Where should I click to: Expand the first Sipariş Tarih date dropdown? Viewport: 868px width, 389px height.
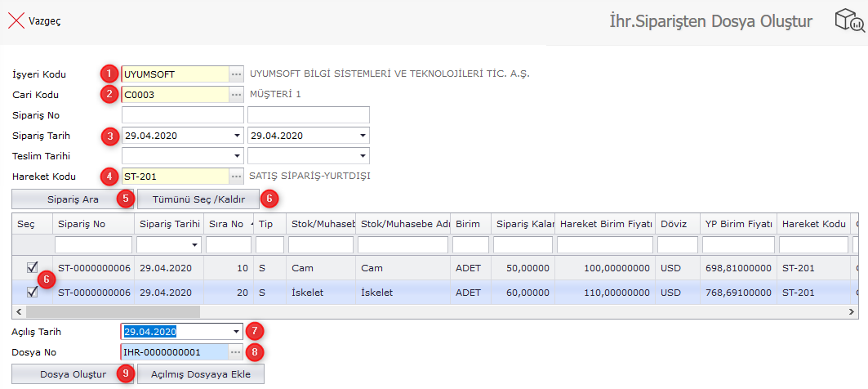coord(237,136)
